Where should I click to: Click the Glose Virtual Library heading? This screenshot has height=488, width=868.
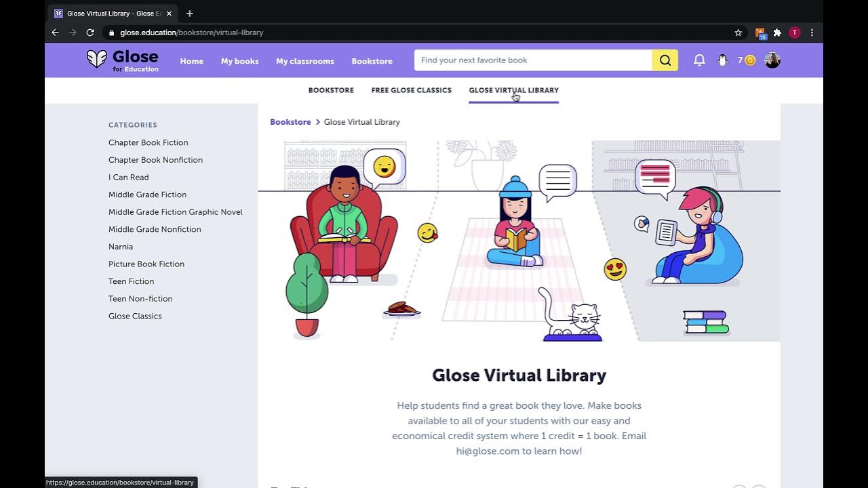point(519,375)
